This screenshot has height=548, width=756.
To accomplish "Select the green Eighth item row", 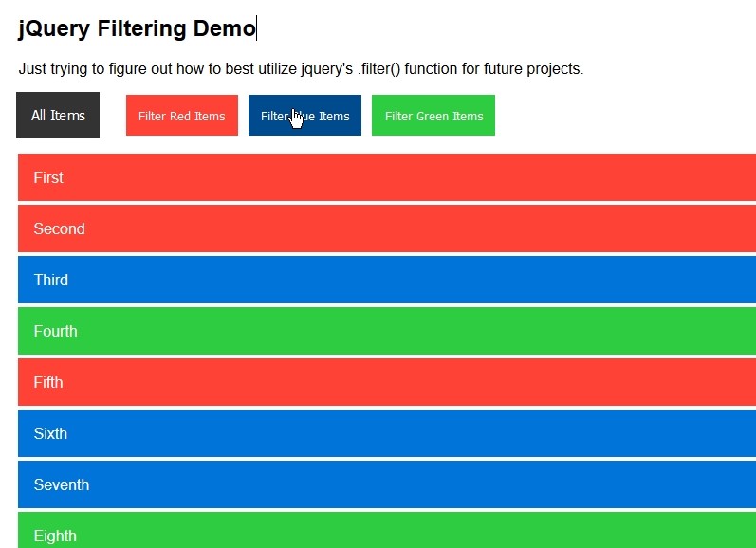I will [x=386, y=533].
